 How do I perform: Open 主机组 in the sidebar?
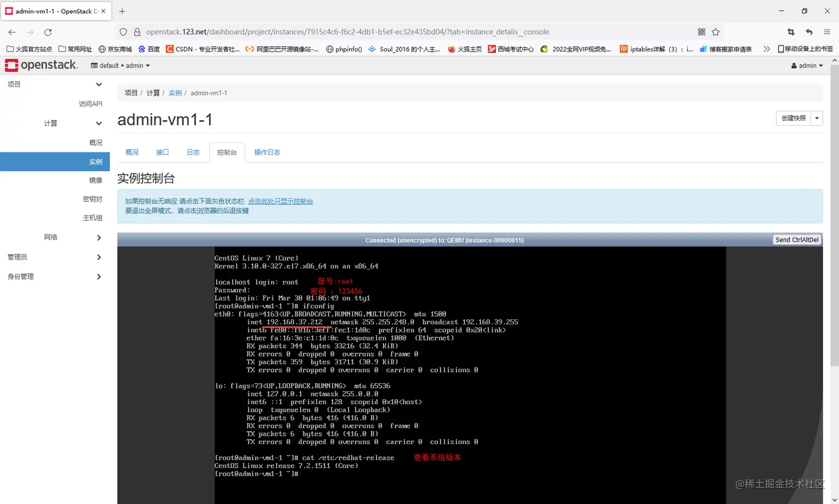click(x=93, y=218)
